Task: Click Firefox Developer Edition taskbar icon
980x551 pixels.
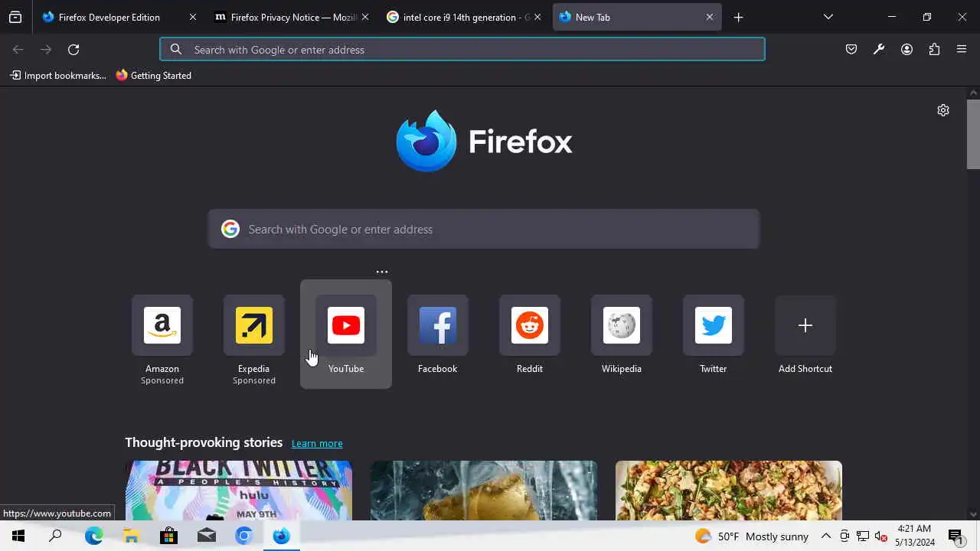Action: point(281,536)
